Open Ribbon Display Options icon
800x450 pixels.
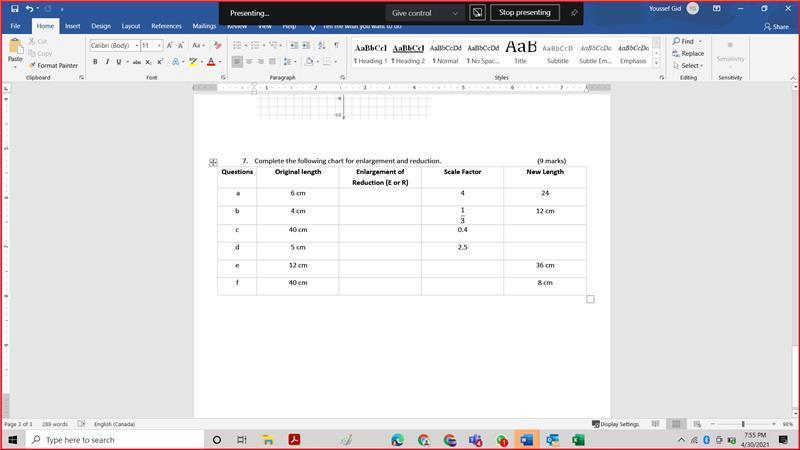716,9
